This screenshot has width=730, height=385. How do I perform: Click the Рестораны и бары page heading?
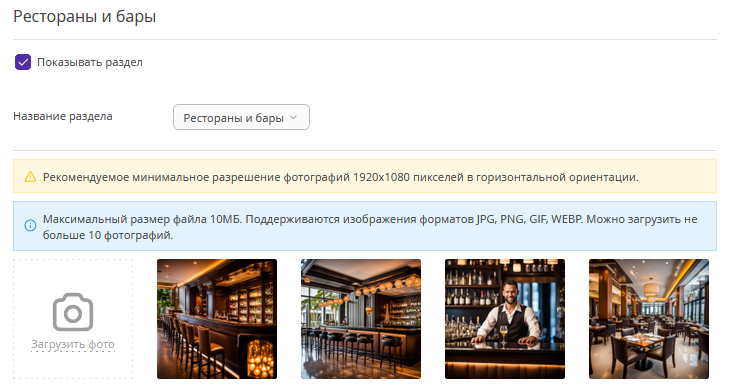(85, 16)
